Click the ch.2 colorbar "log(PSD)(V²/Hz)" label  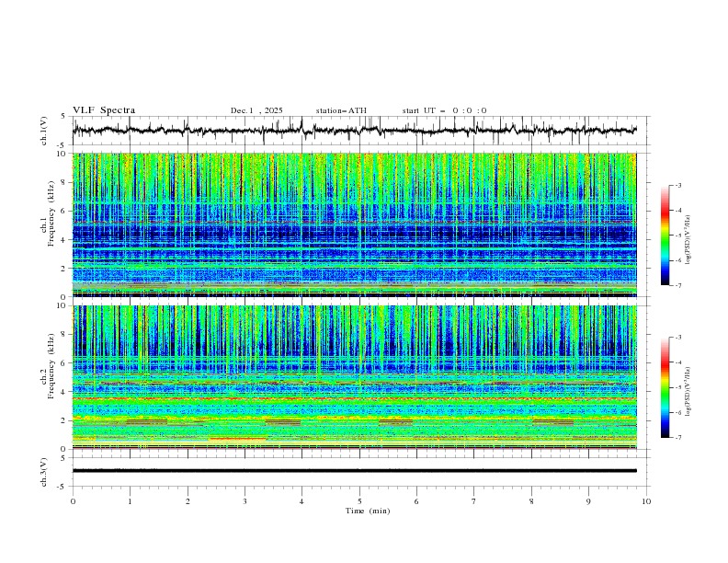(x=688, y=391)
